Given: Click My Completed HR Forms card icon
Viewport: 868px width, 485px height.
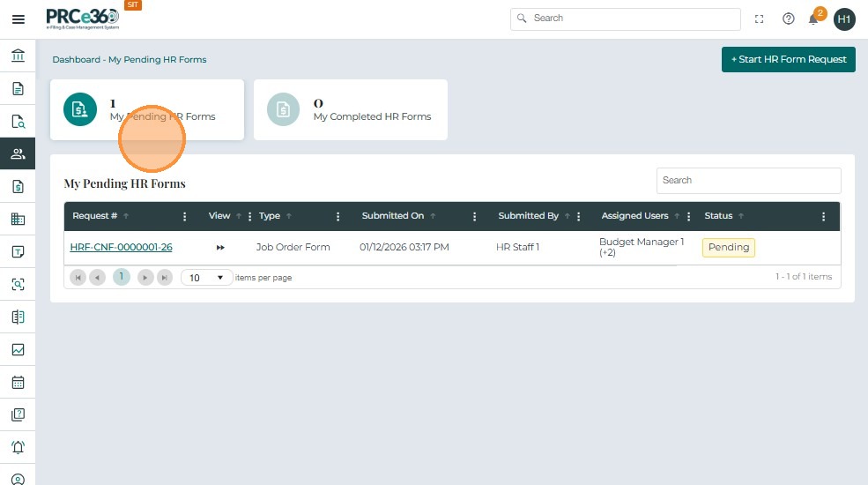Looking at the screenshot, I should point(284,109).
